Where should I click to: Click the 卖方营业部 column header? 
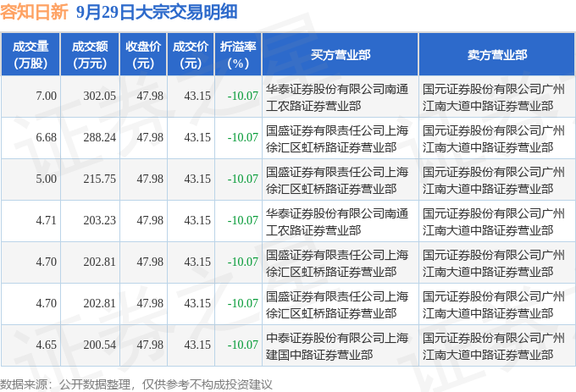[x=497, y=55]
